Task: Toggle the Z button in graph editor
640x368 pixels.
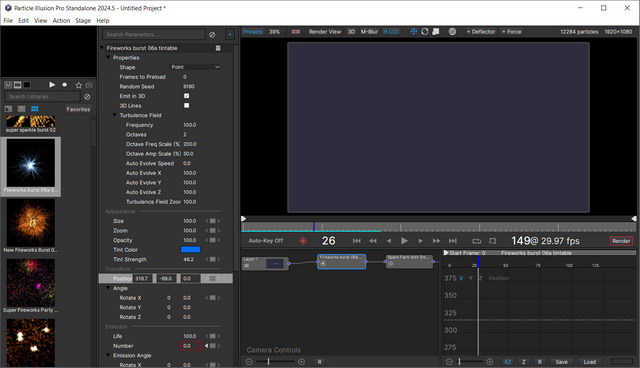Action: coord(524,362)
